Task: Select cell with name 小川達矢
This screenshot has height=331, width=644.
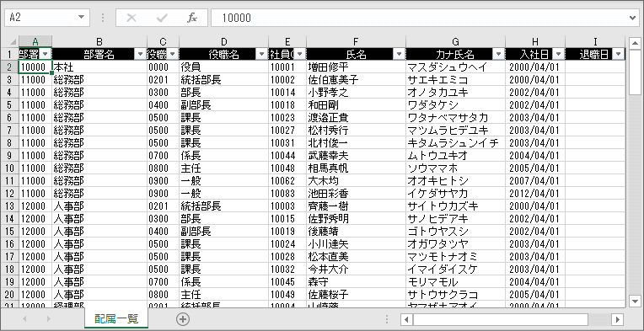Action: pyautogui.click(x=356, y=244)
